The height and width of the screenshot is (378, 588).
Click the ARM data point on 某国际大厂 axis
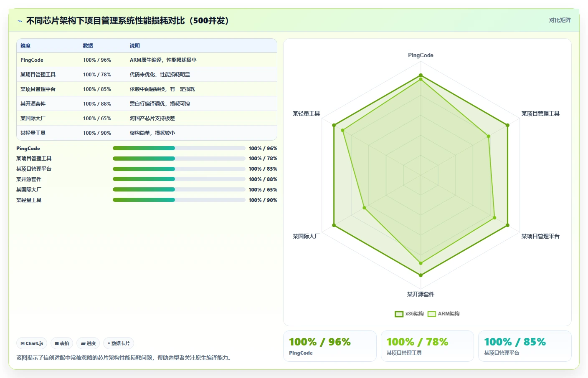pyautogui.click(x=364, y=208)
